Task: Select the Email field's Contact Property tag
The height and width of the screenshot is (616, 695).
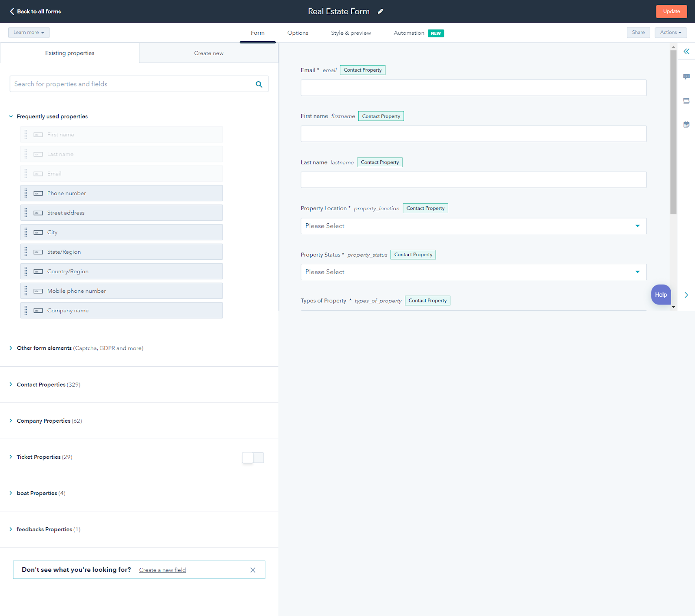Action: click(362, 70)
